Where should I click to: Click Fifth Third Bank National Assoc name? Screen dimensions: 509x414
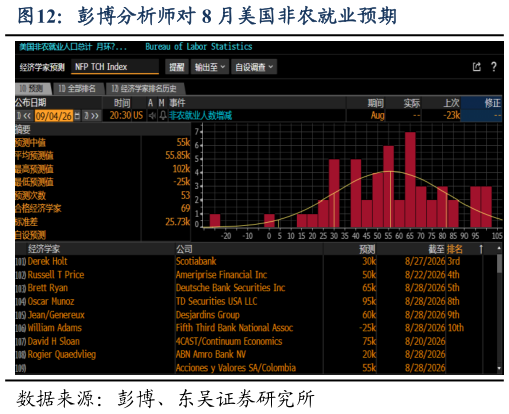click(x=234, y=328)
